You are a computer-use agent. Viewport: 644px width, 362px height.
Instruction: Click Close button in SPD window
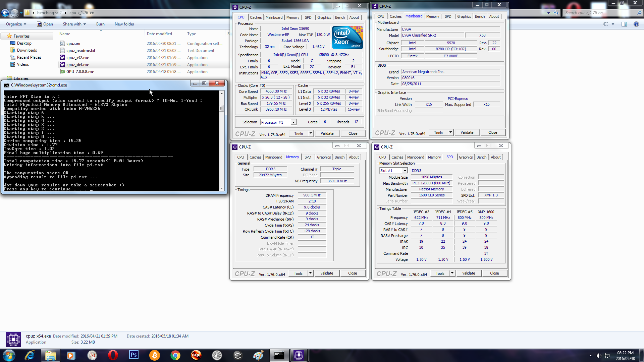[x=494, y=273]
